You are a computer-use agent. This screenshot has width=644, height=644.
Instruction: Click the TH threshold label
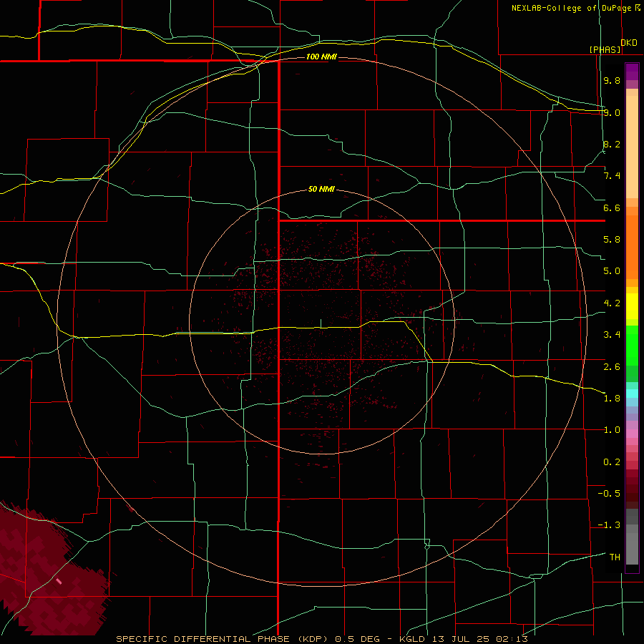pyautogui.click(x=615, y=557)
